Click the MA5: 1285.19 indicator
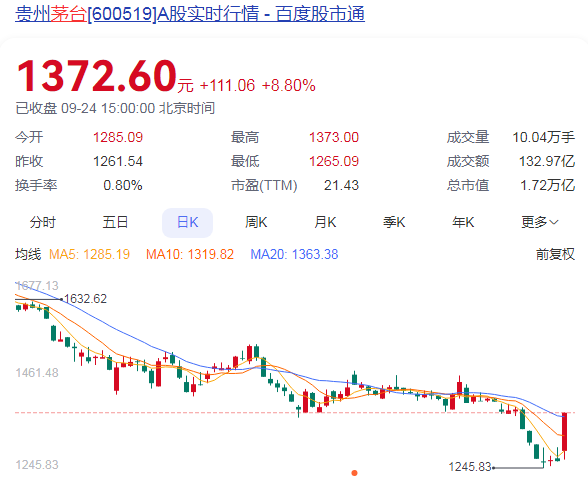Image resolution: width=588 pixels, height=481 pixels. click(x=89, y=254)
